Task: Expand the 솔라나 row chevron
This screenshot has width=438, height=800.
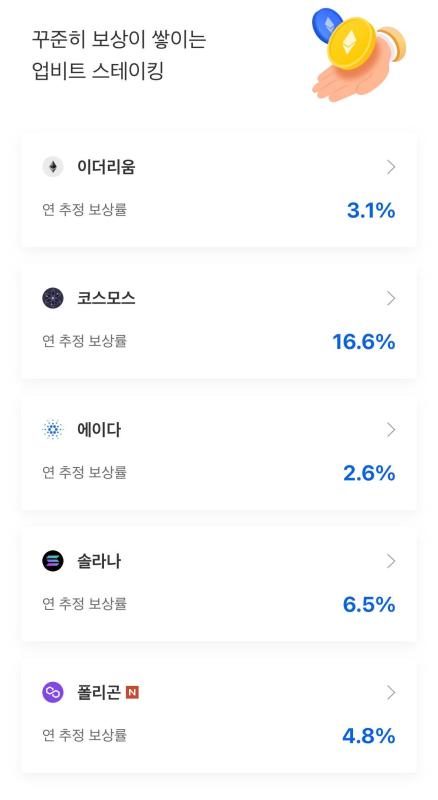Action: (391, 561)
